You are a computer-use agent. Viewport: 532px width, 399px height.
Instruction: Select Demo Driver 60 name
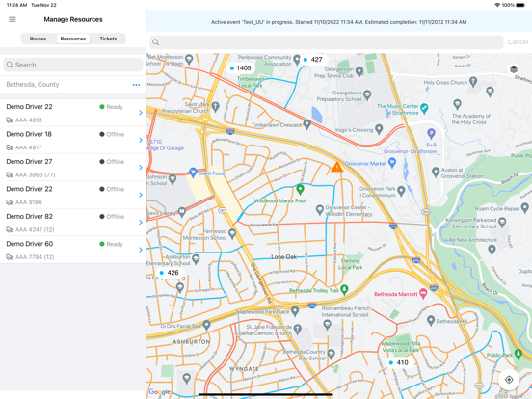click(x=30, y=244)
